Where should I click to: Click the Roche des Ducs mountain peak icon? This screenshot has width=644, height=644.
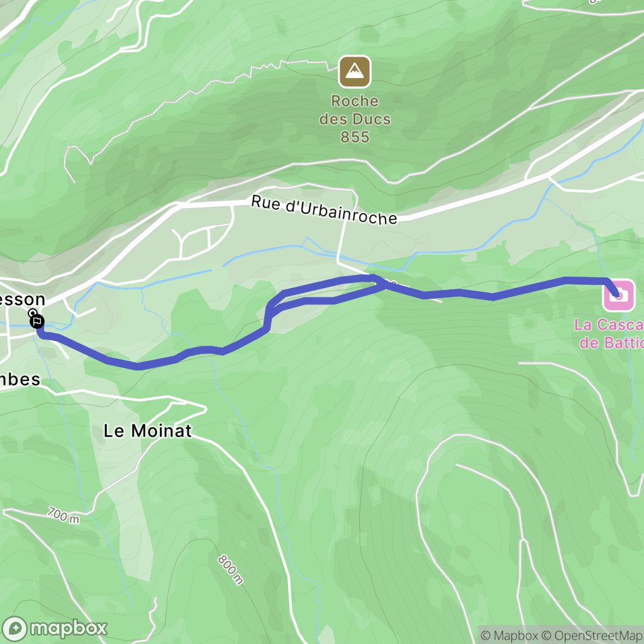[355, 72]
